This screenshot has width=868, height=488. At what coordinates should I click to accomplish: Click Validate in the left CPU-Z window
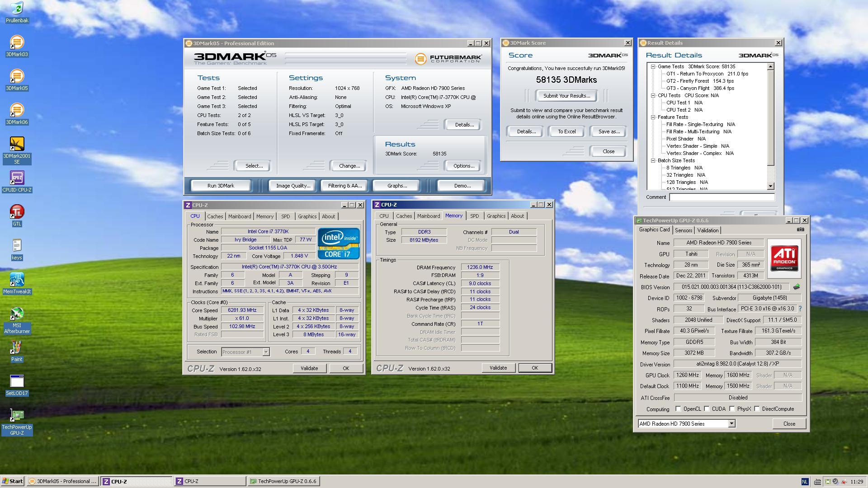coord(309,368)
